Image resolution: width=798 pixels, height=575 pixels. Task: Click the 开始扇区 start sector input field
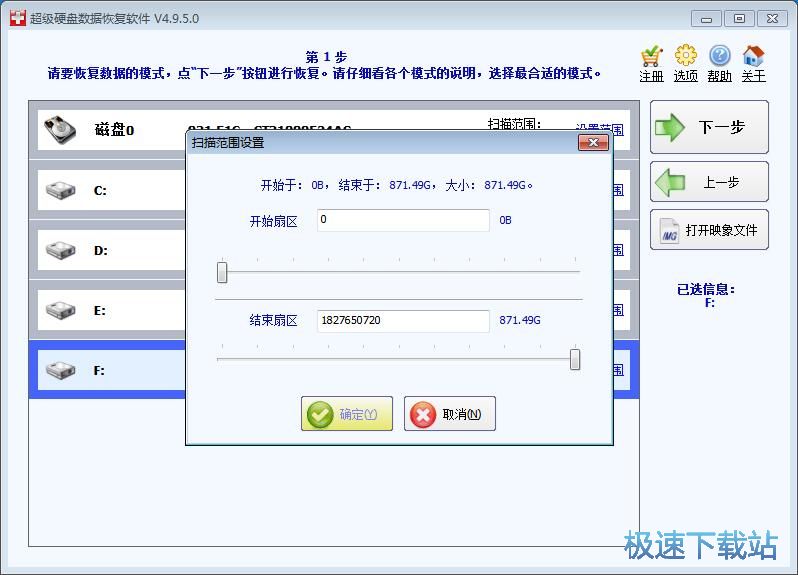(403, 220)
